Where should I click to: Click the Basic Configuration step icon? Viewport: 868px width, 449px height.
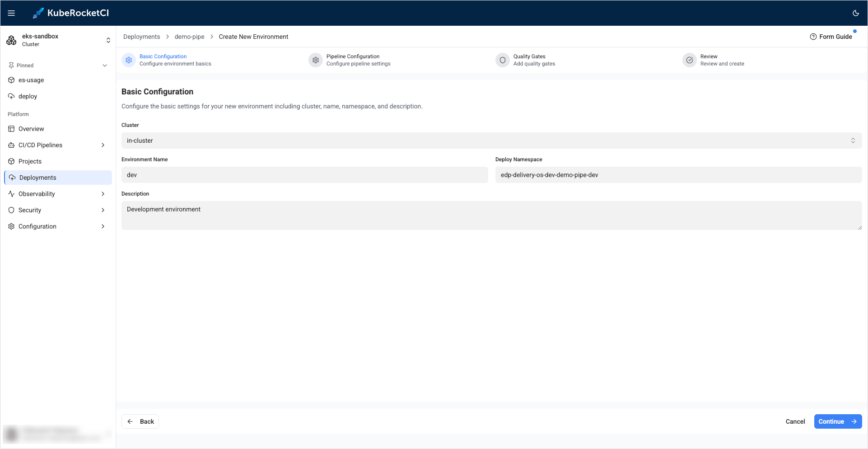click(x=129, y=60)
